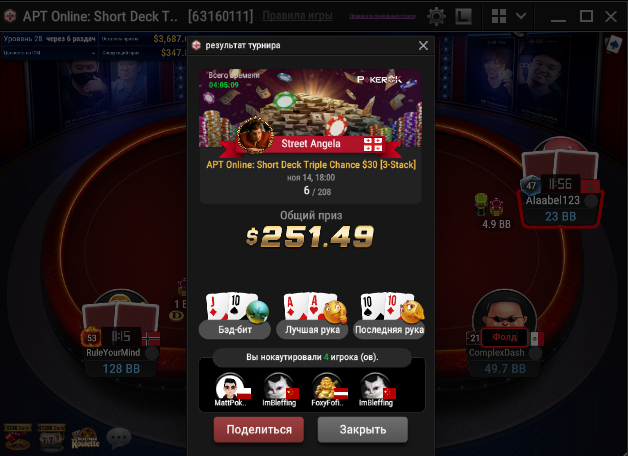Open the settings gear icon
The image size is (628, 456).
(437, 16)
